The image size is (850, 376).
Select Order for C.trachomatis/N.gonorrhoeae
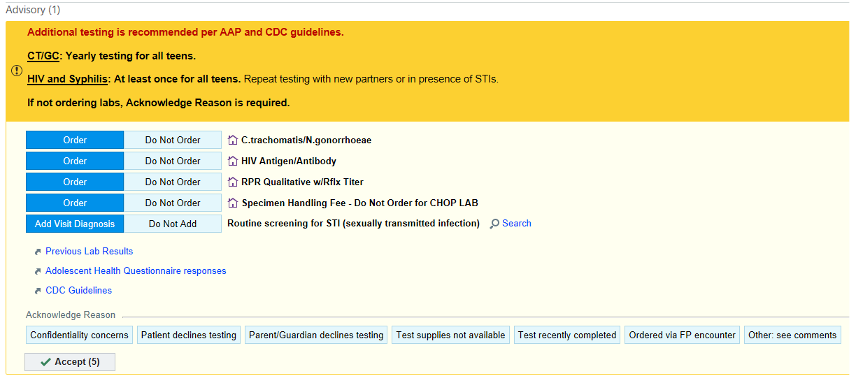click(x=75, y=140)
